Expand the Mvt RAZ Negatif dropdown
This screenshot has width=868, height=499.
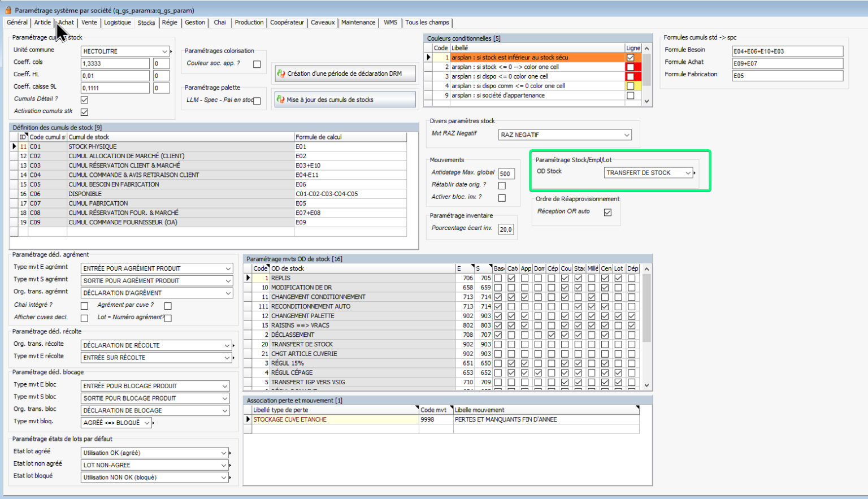[626, 135]
